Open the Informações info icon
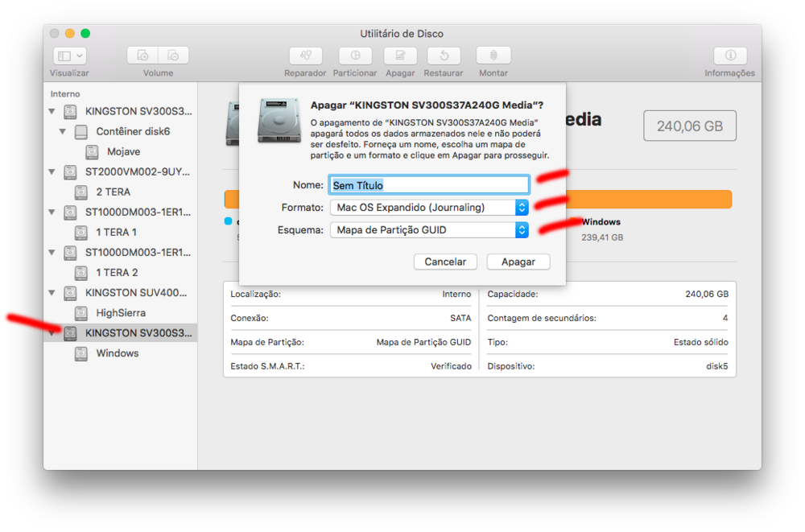805x532 pixels. click(729, 56)
